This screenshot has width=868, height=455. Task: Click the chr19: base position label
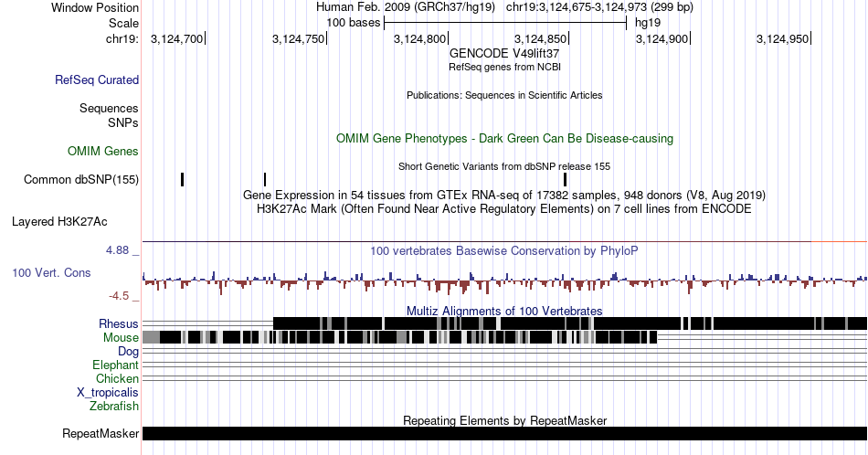coord(122,38)
